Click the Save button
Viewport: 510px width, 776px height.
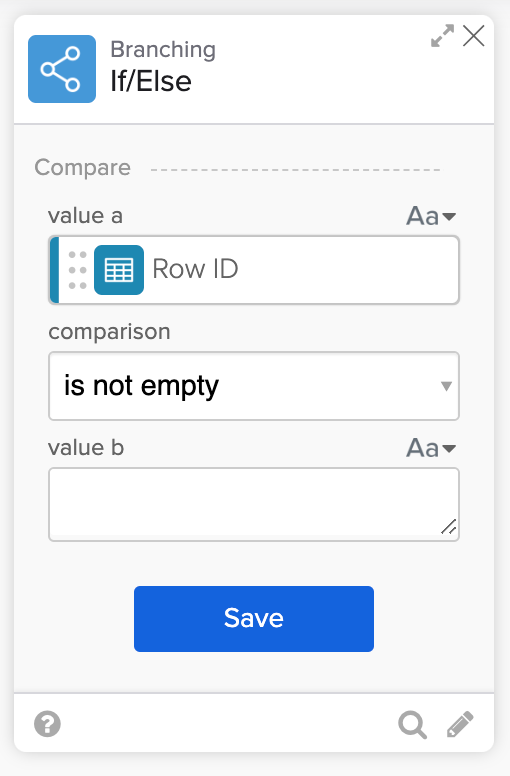254,619
